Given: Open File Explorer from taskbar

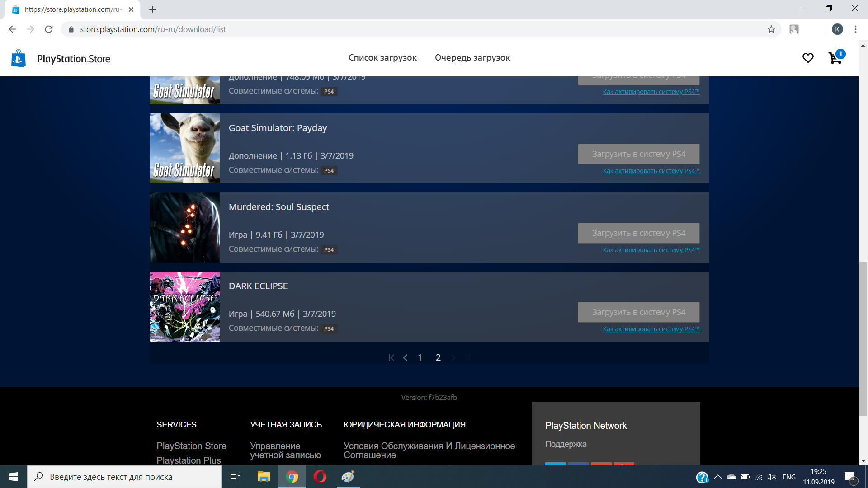Looking at the screenshot, I should click(x=264, y=477).
